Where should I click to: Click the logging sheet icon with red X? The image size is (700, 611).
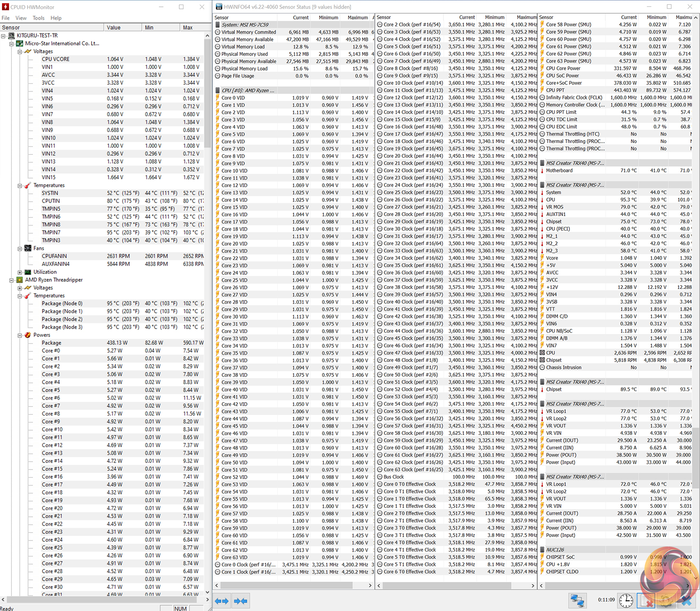click(x=647, y=600)
